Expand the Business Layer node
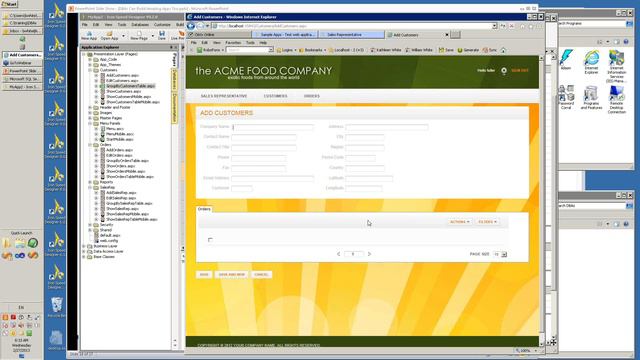 pyautogui.click(x=84, y=246)
